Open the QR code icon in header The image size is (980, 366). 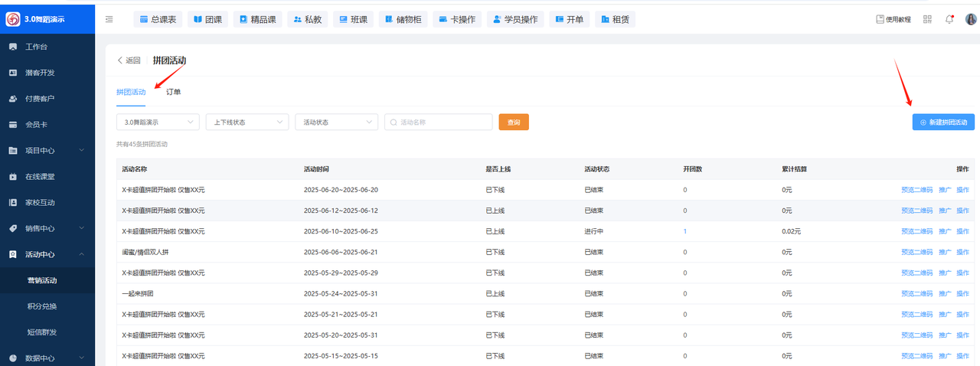927,19
